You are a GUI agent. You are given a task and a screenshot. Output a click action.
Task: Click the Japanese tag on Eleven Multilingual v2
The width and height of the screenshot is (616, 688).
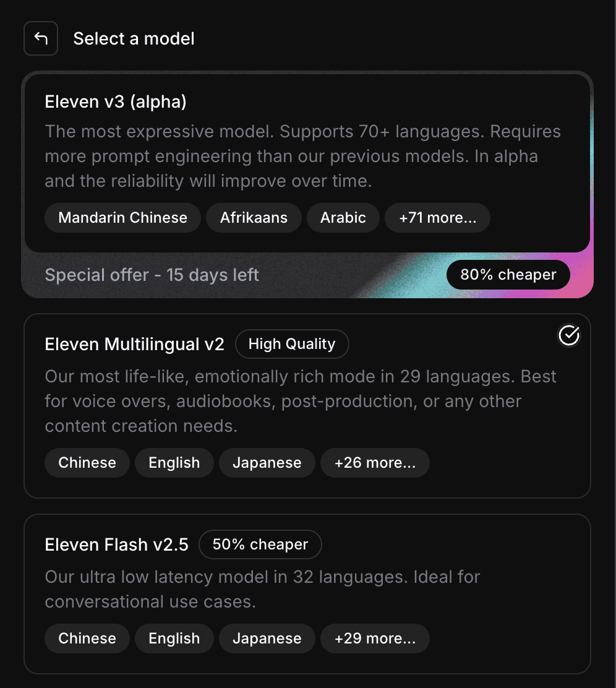coord(267,462)
